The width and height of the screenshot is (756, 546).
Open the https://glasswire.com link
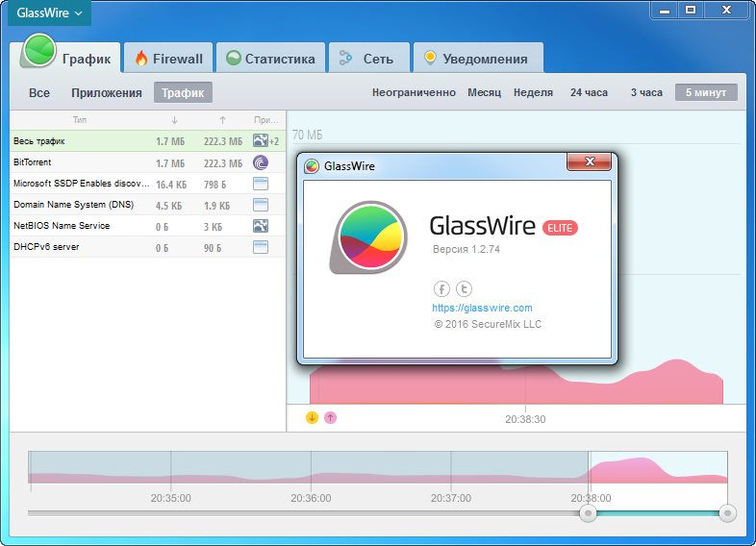[482, 308]
